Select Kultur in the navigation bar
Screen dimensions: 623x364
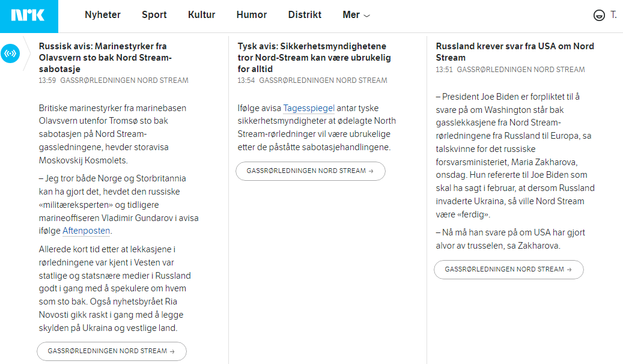(x=201, y=15)
